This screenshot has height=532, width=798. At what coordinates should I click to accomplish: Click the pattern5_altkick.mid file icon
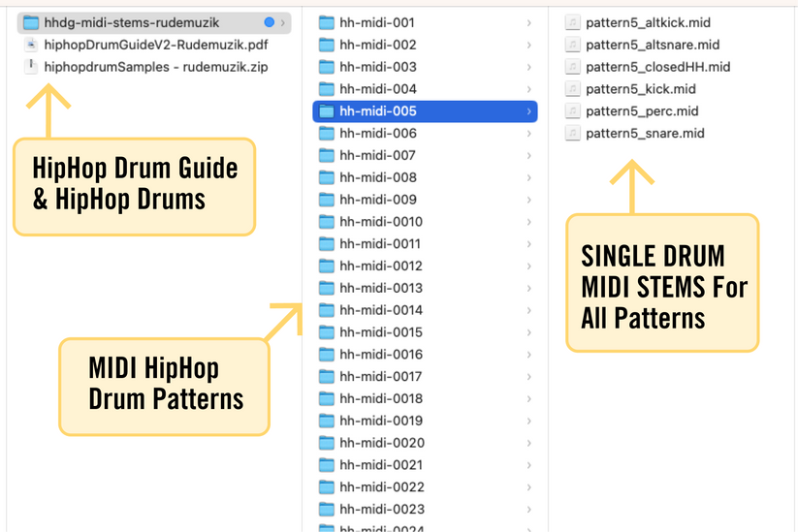573,22
